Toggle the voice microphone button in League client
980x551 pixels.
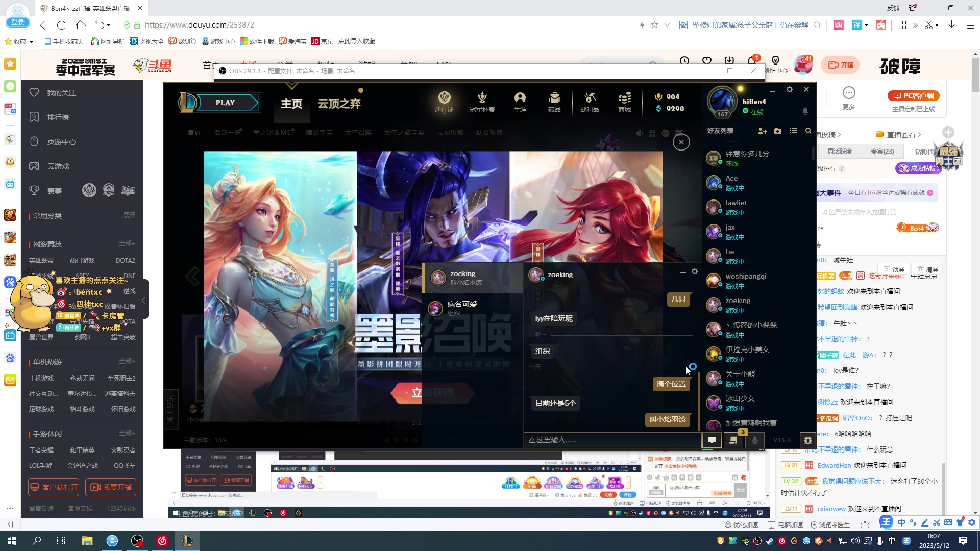pyautogui.click(x=755, y=440)
